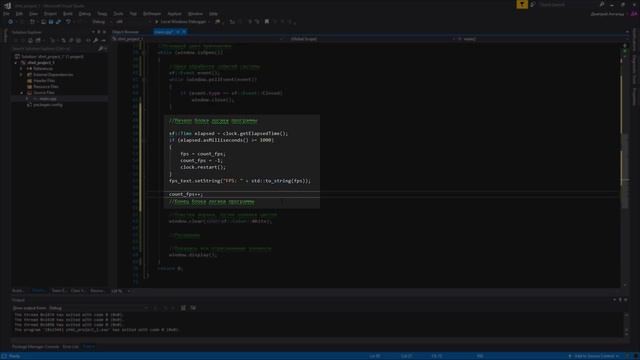
Task: Open the File menu
Action: (x=6, y=13)
